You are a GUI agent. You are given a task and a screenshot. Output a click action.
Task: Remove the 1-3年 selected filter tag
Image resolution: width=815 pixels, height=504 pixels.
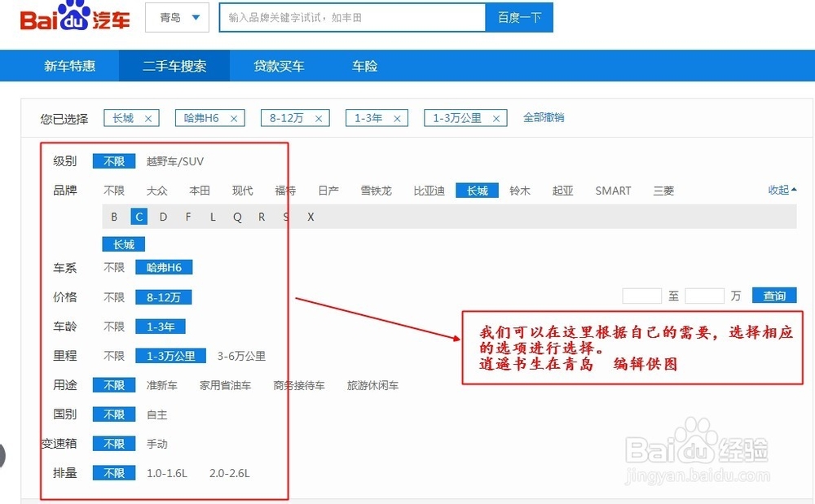[397, 119]
